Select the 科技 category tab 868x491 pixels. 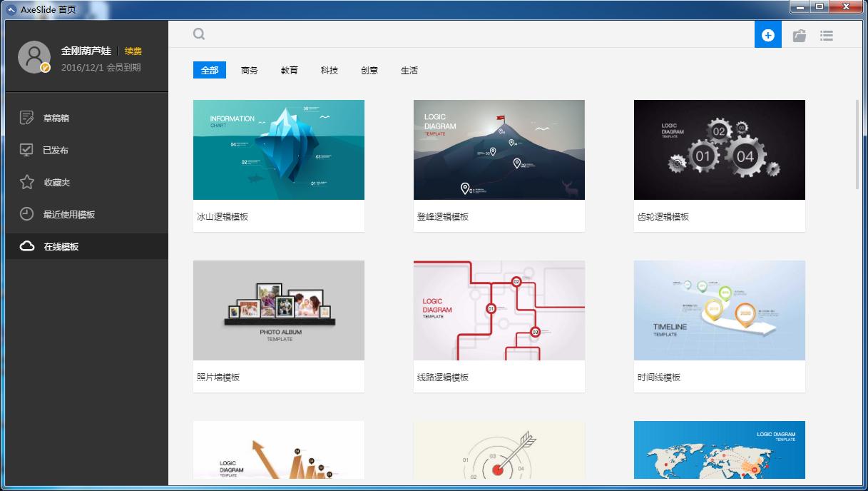330,71
